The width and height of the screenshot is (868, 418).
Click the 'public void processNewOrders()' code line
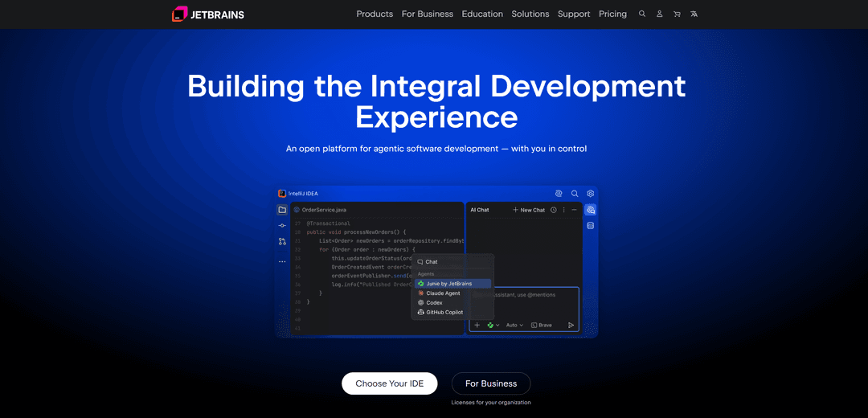coord(357,232)
